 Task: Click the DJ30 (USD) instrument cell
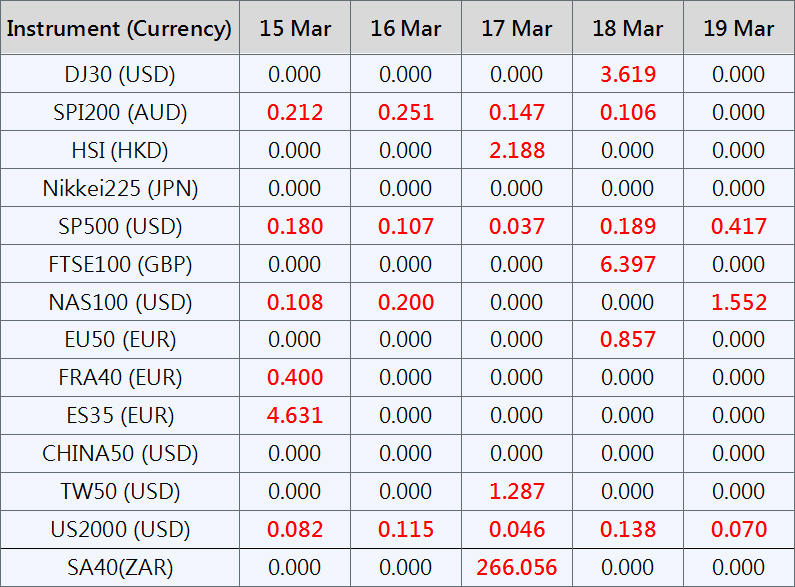(119, 75)
